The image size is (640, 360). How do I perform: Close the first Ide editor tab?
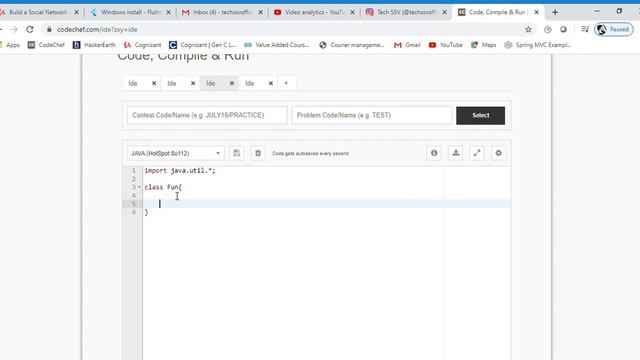(154, 83)
